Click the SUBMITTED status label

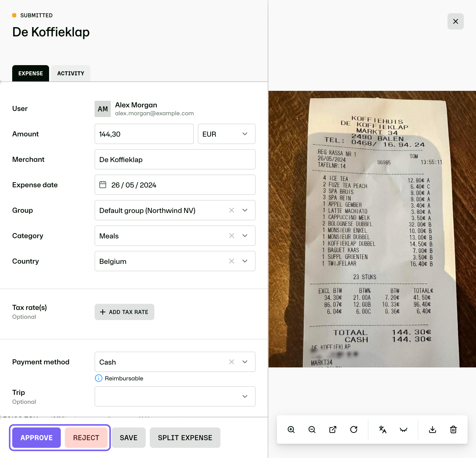tap(36, 15)
